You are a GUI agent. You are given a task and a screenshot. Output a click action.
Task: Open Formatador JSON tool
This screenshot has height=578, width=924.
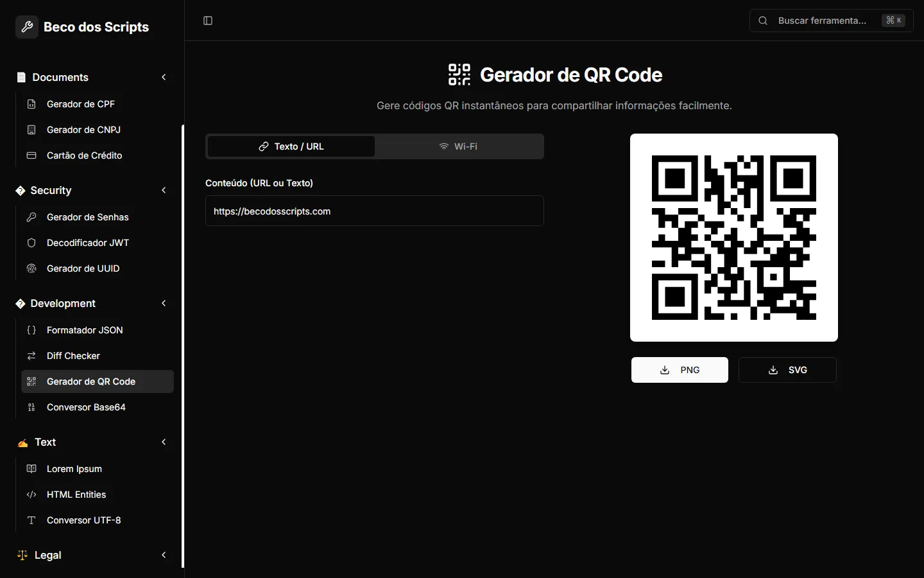pyautogui.click(x=98, y=330)
